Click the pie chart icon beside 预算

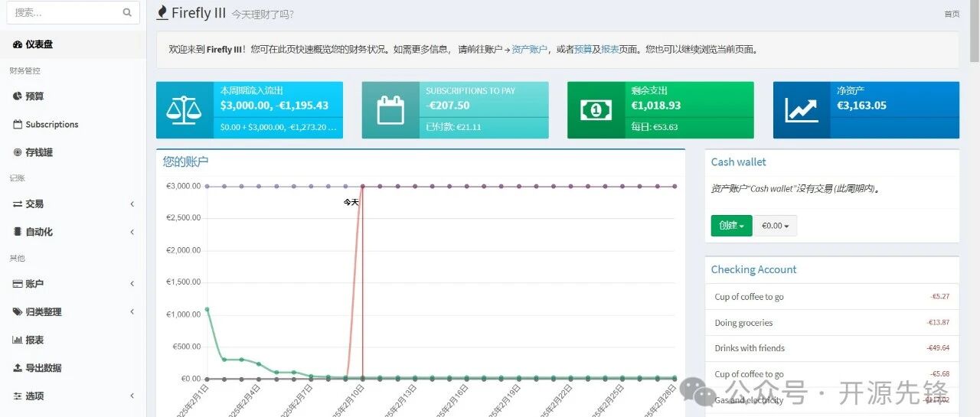tap(18, 96)
